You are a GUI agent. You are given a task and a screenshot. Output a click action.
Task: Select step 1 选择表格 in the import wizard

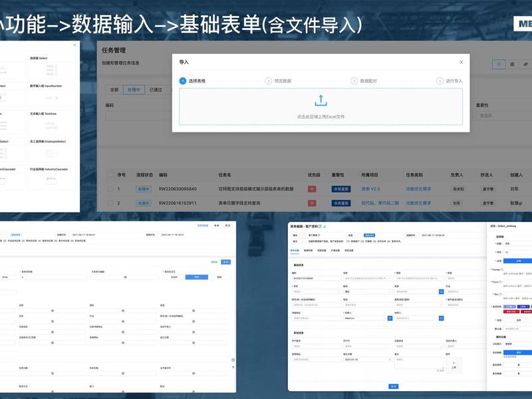[192, 80]
